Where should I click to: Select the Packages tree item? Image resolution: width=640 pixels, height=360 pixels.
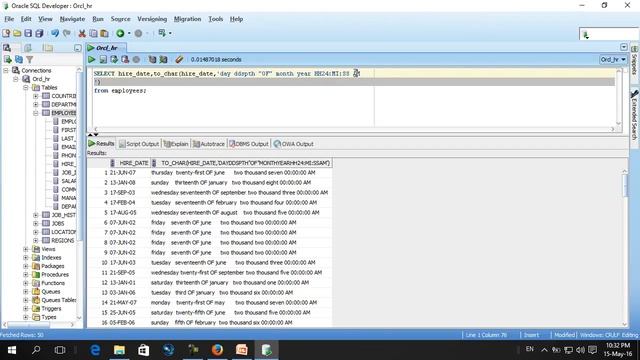click(53, 266)
